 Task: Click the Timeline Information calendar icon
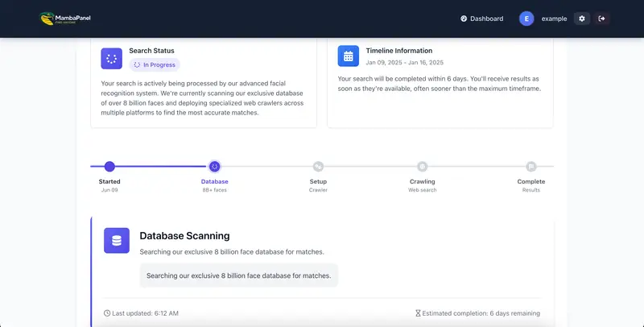point(349,56)
